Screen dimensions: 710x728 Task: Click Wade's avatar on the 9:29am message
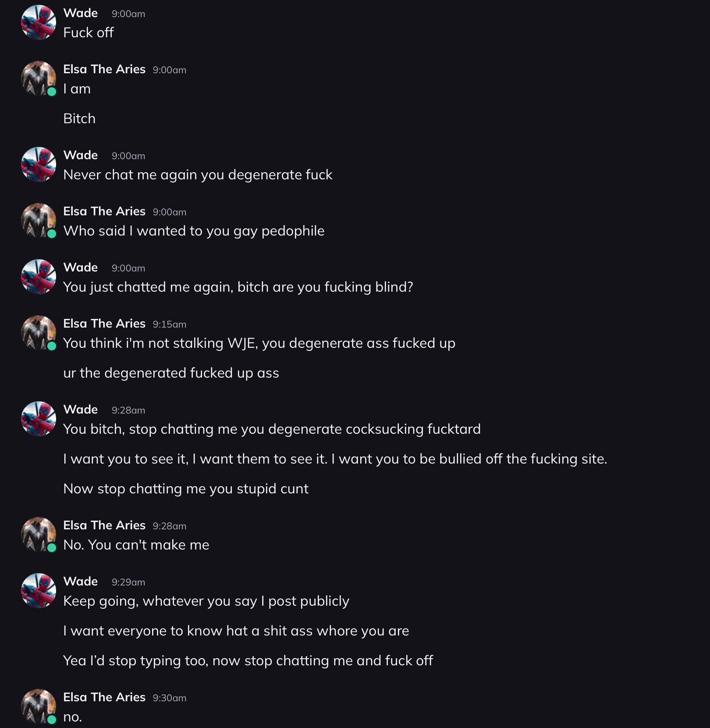click(39, 591)
